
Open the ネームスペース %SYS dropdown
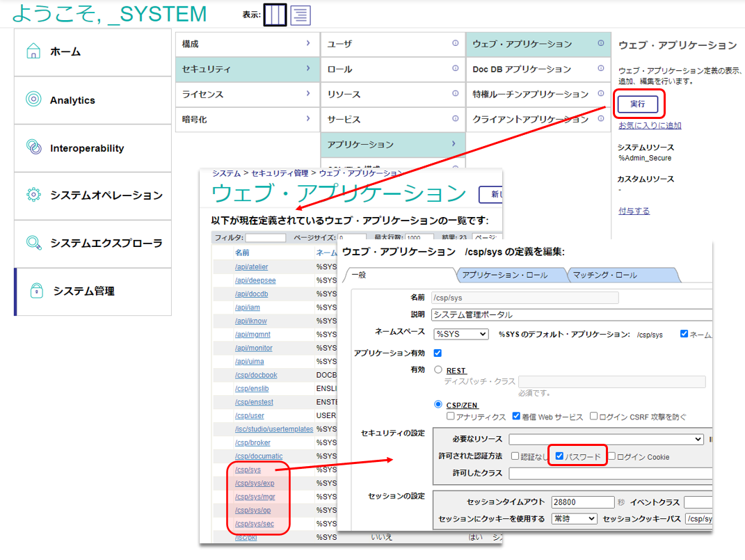click(460, 334)
